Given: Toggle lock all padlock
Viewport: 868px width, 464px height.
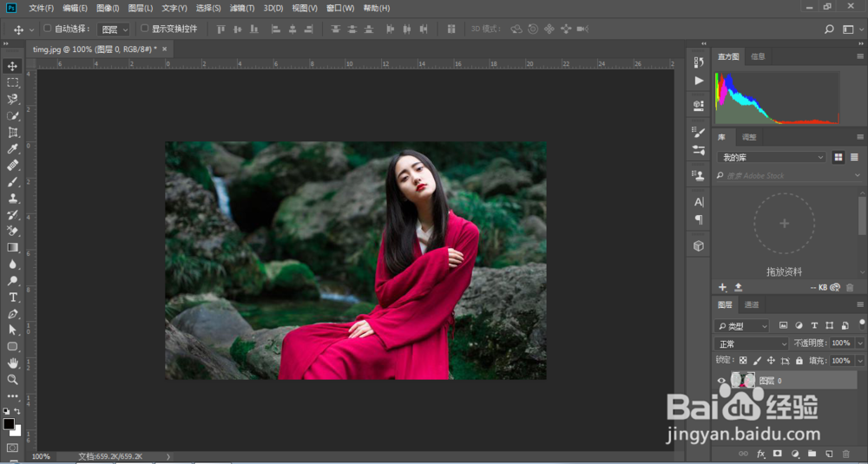Looking at the screenshot, I should pyautogui.click(x=799, y=361).
